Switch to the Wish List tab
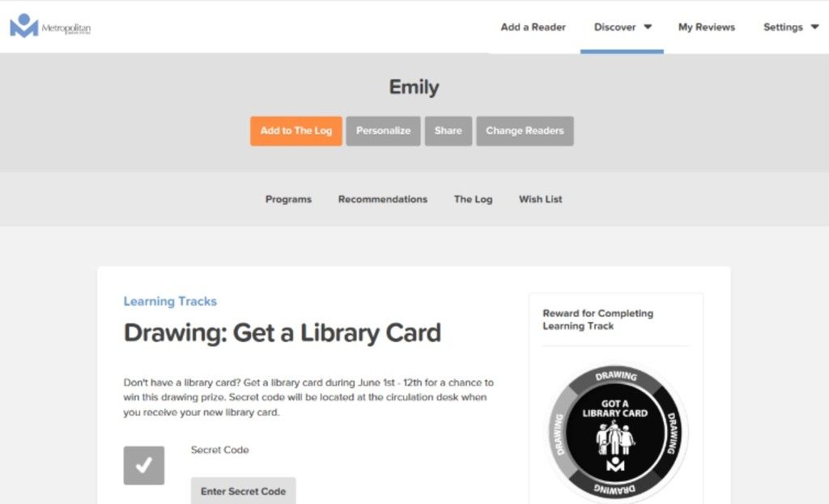Image resolution: width=829 pixels, height=504 pixels. [540, 199]
